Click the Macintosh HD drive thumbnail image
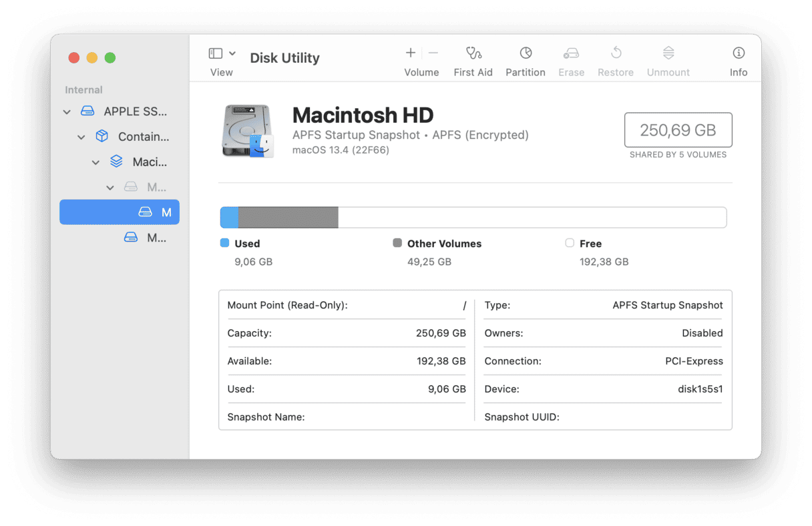This screenshot has width=812, height=526. tap(248, 131)
